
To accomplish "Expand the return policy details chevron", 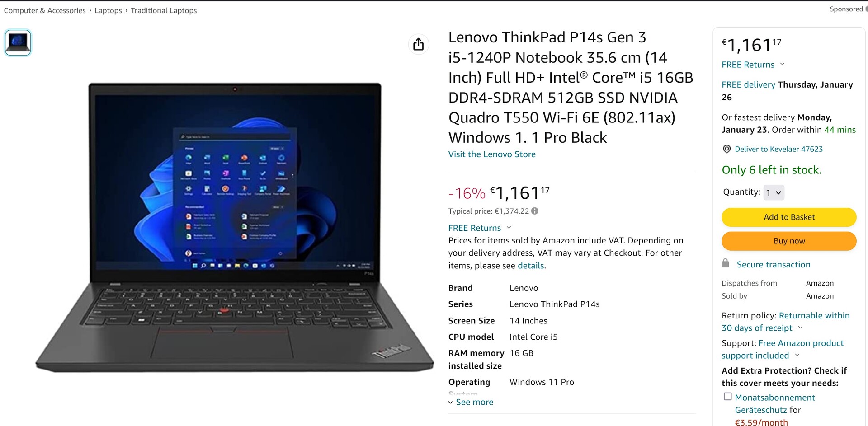I will [x=800, y=328].
